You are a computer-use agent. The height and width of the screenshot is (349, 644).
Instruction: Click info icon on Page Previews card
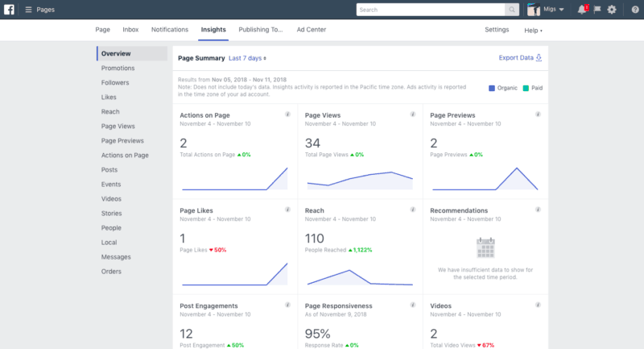pyautogui.click(x=538, y=114)
